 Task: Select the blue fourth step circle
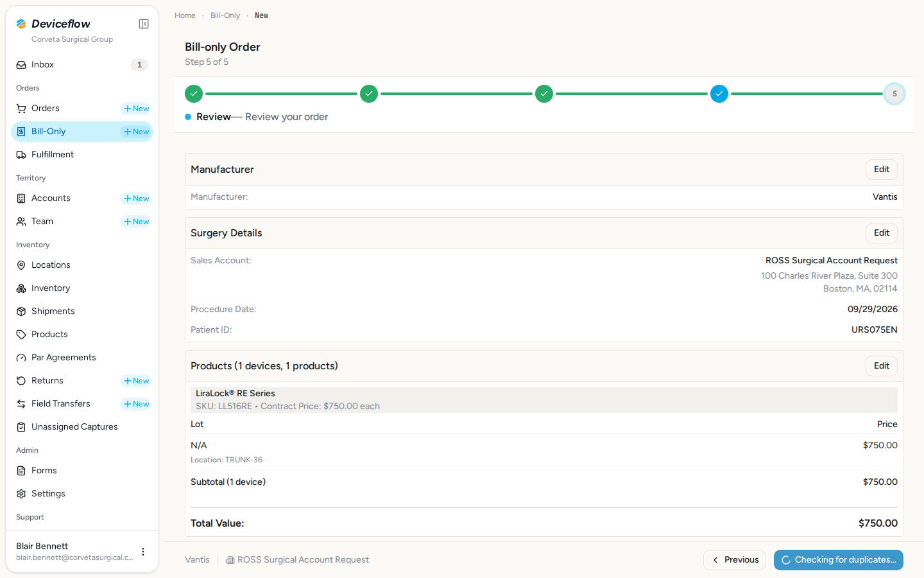pyautogui.click(x=719, y=94)
